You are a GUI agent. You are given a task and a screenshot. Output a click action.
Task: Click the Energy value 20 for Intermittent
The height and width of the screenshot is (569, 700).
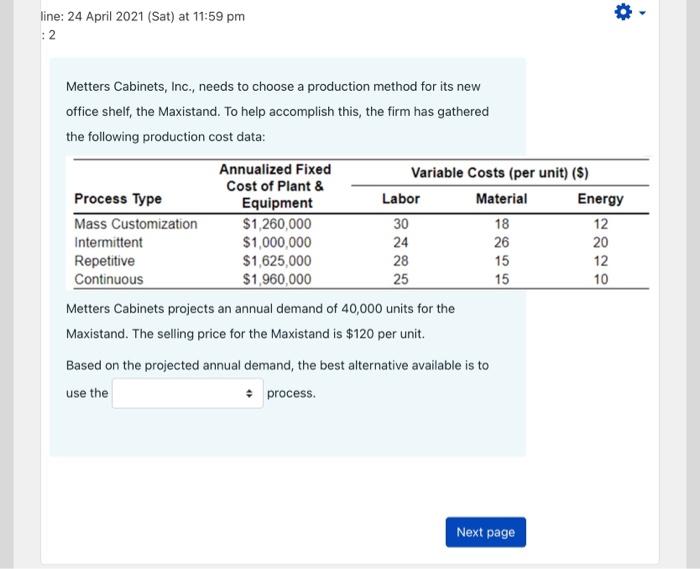point(600,242)
